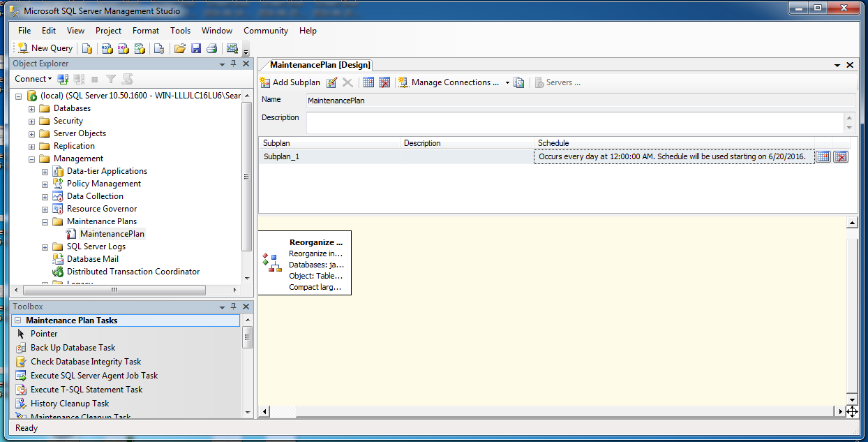Select Distributed Transaction Coordinator tree item

[133, 272]
